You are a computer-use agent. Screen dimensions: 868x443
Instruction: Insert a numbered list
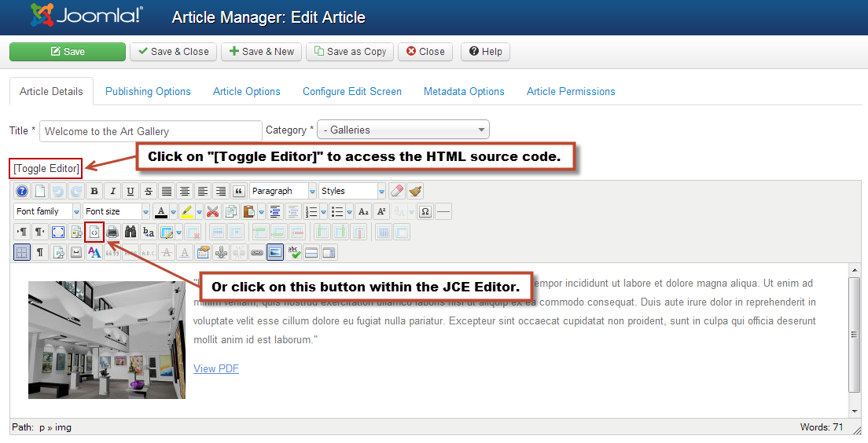coord(311,211)
